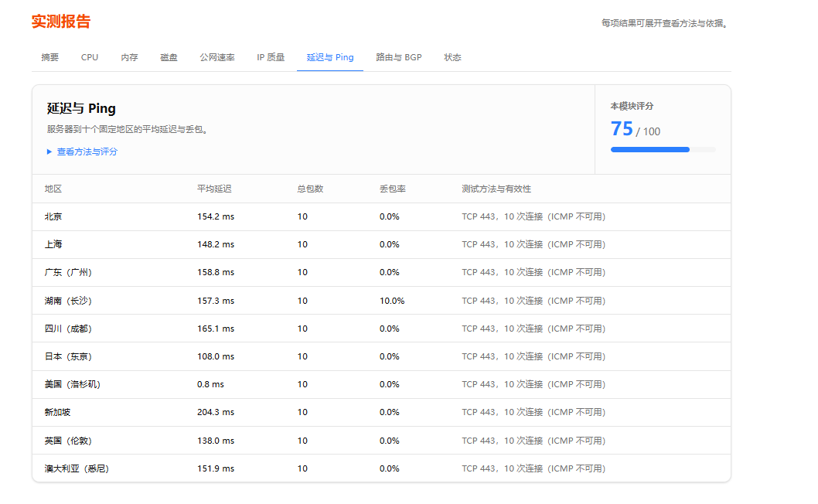The width and height of the screenshot is (818, 504).
Task: Click the 测试方法与有效性 column header
Action: 496,189
